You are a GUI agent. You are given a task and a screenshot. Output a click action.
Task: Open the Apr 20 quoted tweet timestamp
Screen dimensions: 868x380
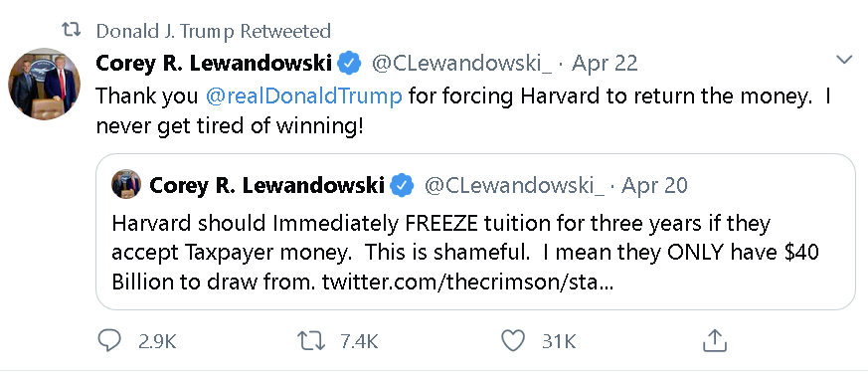(654, 185)
